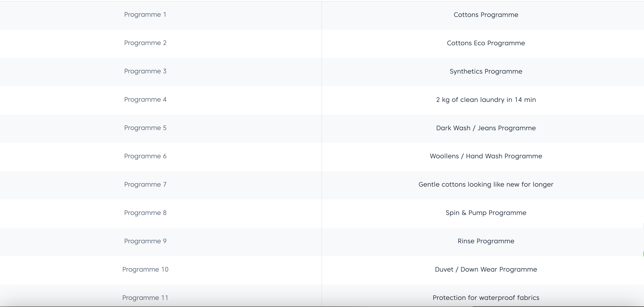This screenshot has height=307, width=644.
Task: Click Protection for waterproof fabrics text
Action: click(486, 298)
